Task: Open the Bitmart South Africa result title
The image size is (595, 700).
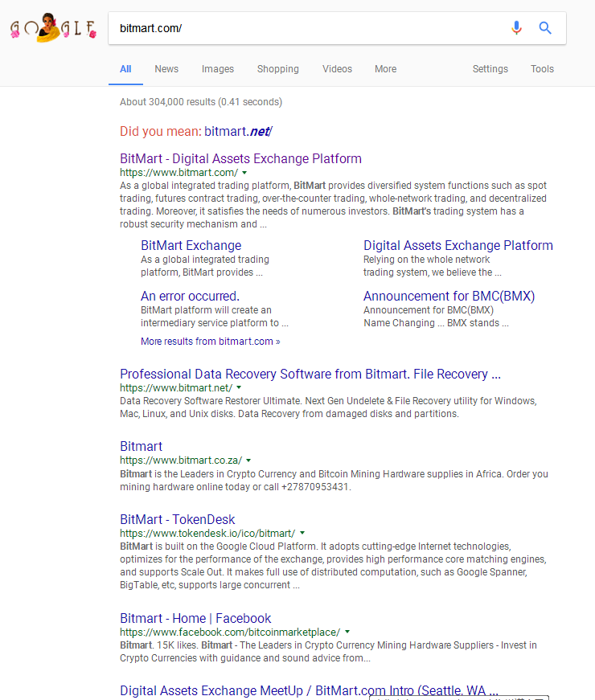Action: tap(141, 446)
